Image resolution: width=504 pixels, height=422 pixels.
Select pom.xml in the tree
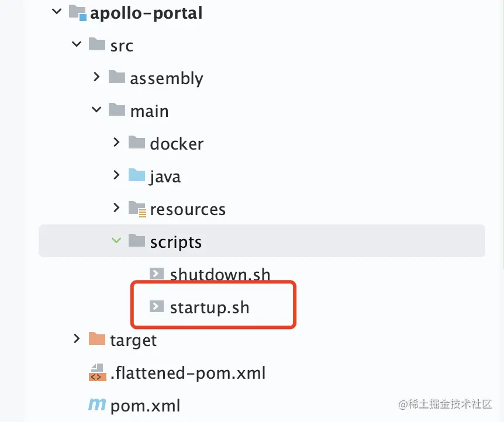(x=145, y=405)
